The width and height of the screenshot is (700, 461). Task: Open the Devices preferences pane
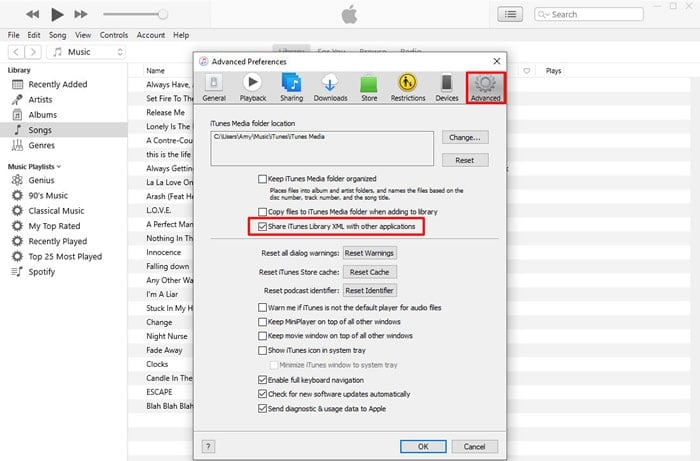[446, 87]
